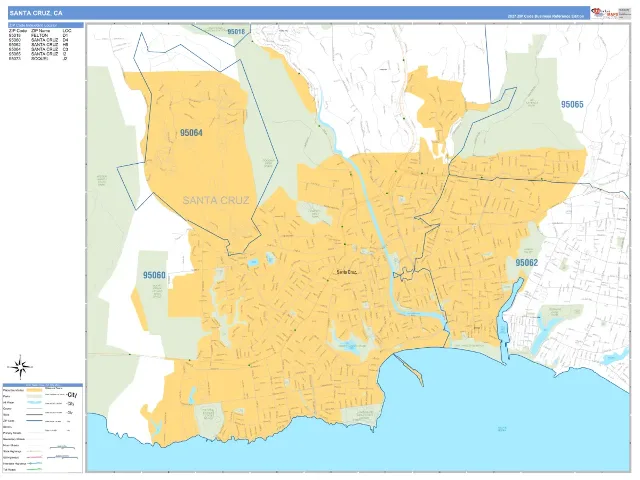
Task: Click the blue ZIP code line legend sample
Action: click(34, 420)
